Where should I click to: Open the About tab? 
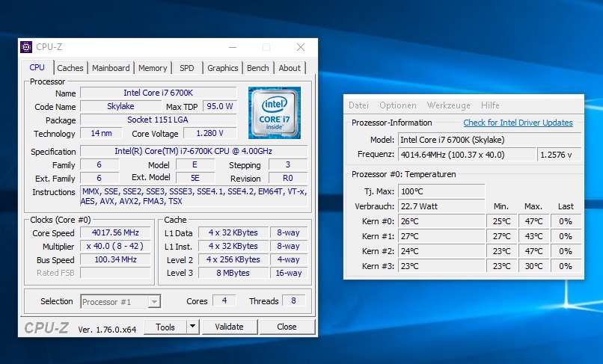290,68
